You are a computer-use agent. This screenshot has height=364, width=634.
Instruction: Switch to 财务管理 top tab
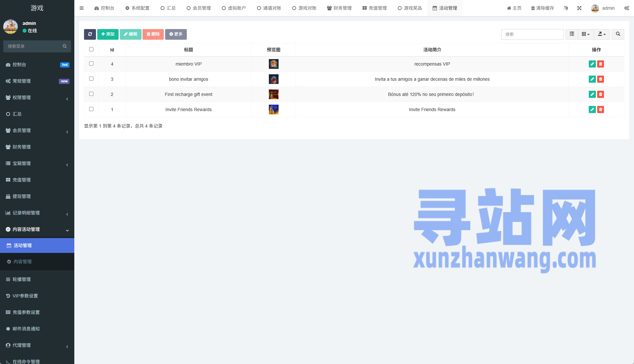click(x=339, y=8)
